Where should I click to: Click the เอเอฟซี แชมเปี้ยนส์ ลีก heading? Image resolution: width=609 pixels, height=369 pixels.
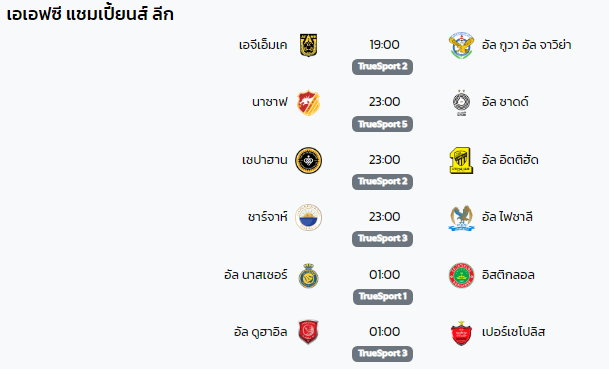pos(90,14)
